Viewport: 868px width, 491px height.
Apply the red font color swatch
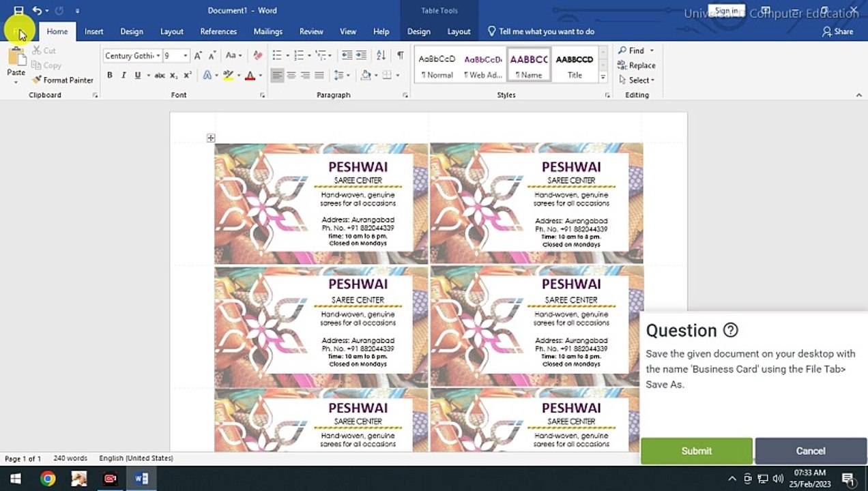tap(250, 76)
